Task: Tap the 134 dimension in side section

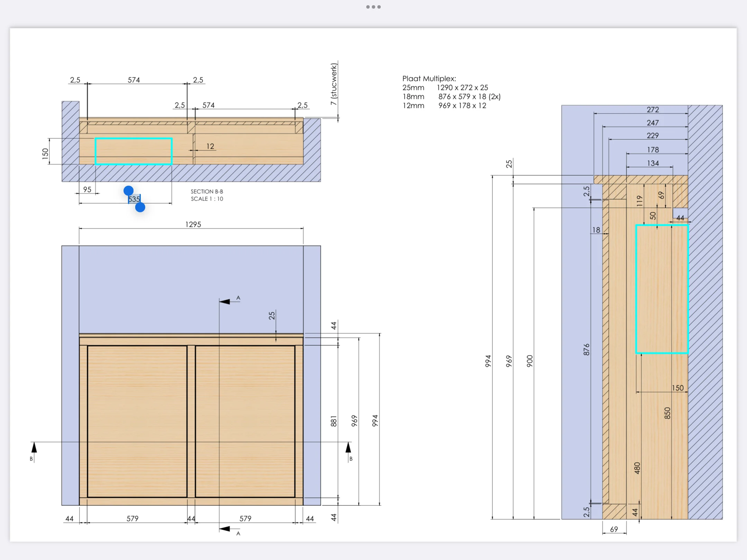Action: coord(653,163)
